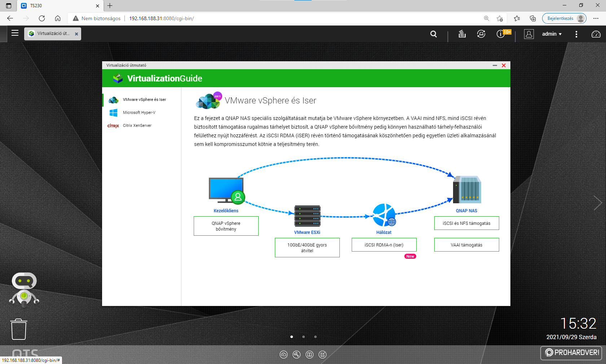This screenshot has height=364, width=606.
Task: Select the first desktop page dot
Action: tap(291, 337)
